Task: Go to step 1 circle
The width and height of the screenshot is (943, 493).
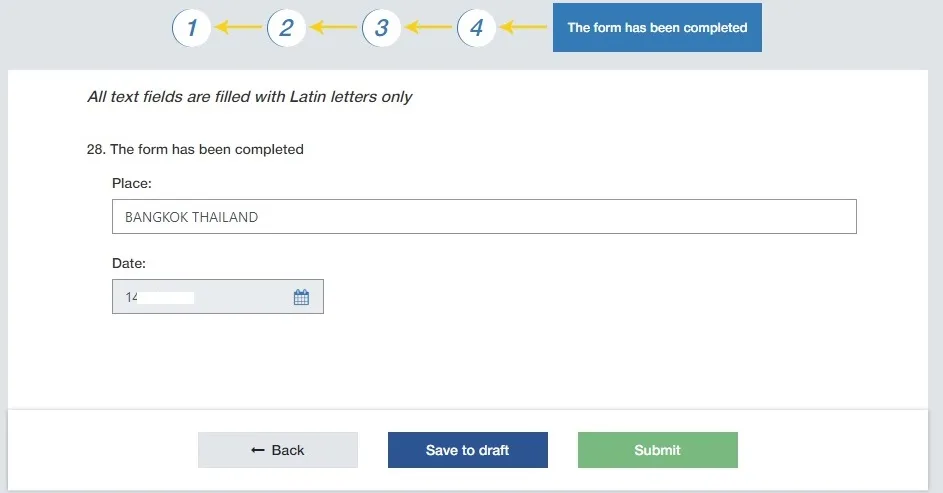Action: [191, 28]
